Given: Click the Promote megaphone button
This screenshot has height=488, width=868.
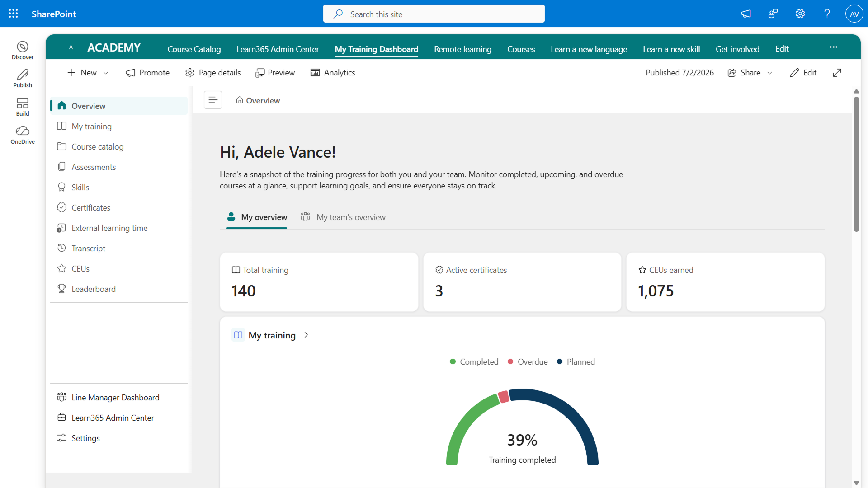Looking at the screenshot, I should click(x=147, y=73).
